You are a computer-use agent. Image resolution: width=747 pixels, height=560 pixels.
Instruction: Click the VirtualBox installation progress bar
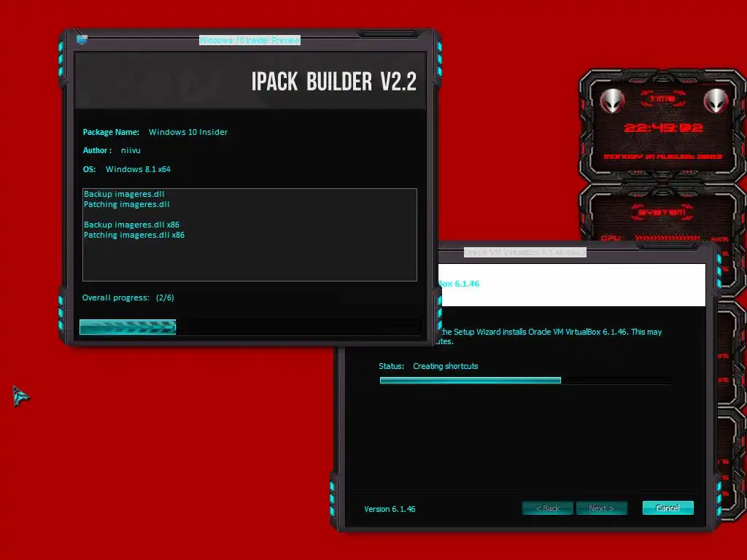pyautogui.click(x=525, y=380)
